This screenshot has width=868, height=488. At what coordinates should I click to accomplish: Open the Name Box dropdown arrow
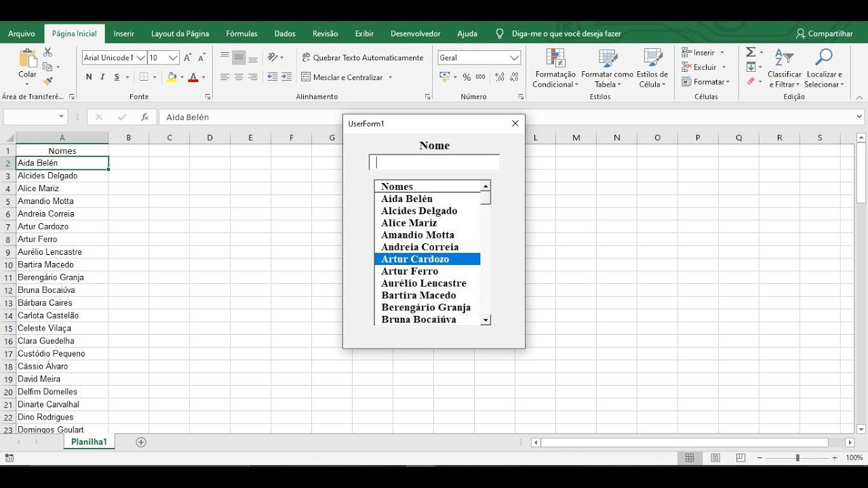click(62, 117)
